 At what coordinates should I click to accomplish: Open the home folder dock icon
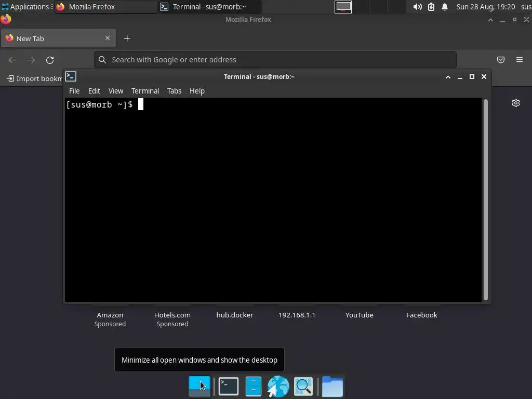point(332,386)
